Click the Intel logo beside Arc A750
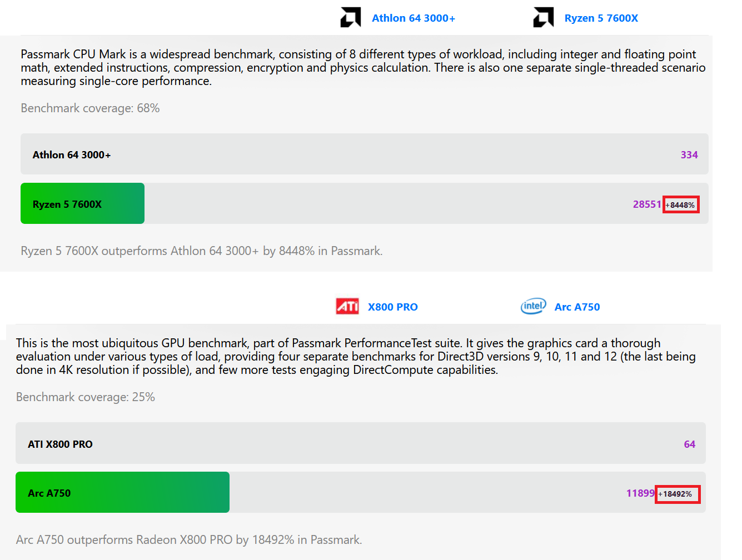742x560 pixels. [x=533, y=306]
